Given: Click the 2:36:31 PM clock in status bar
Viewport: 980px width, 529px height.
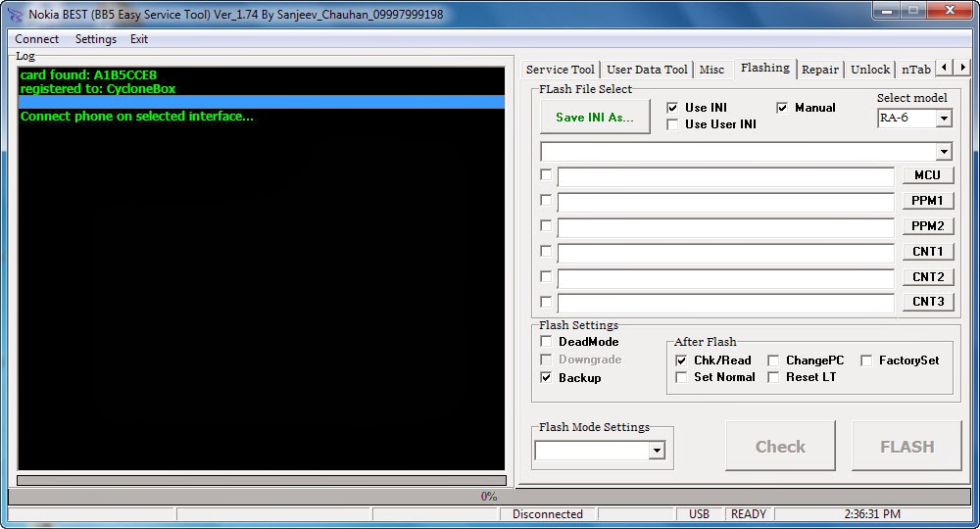Looking at the screenshot, I should 872,514.
